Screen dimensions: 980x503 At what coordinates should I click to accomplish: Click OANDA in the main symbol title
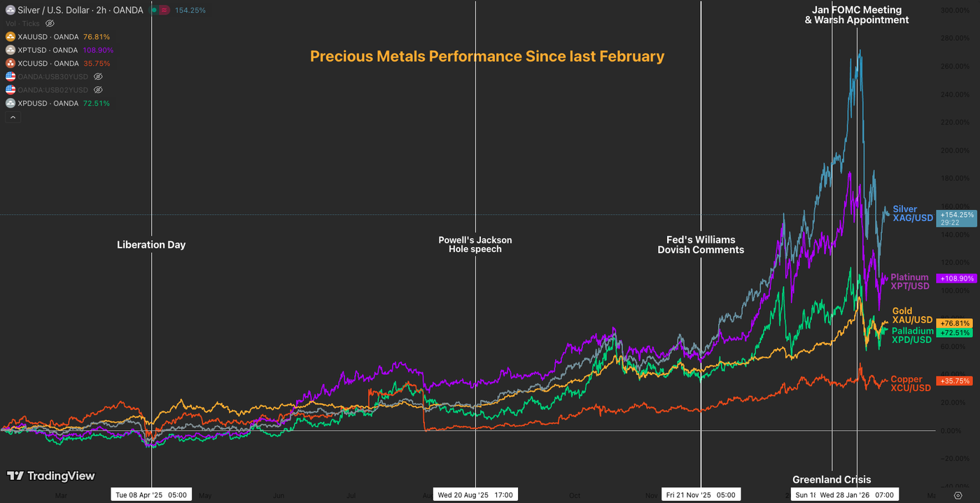tap(126, 10)
